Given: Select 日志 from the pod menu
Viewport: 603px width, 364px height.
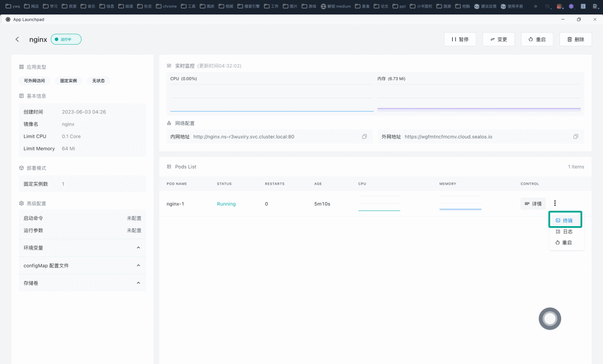Looking at the screenshot, I should [x=565, y=231].
